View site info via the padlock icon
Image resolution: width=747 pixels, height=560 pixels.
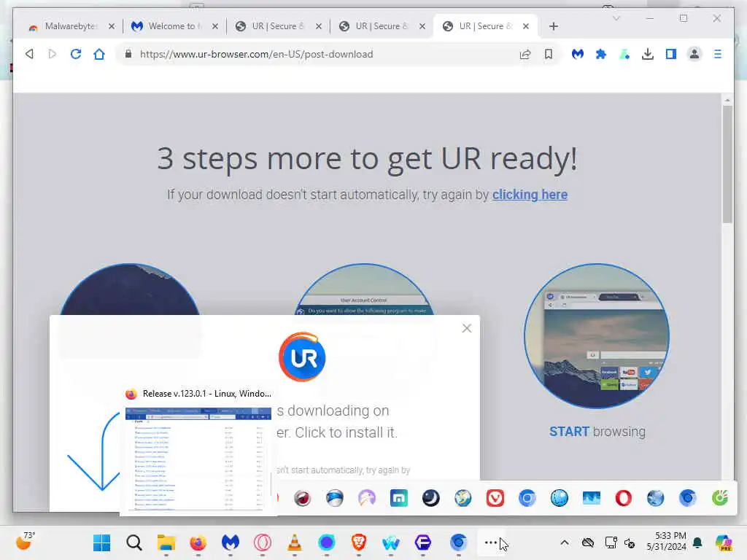(x=128, y=54)
